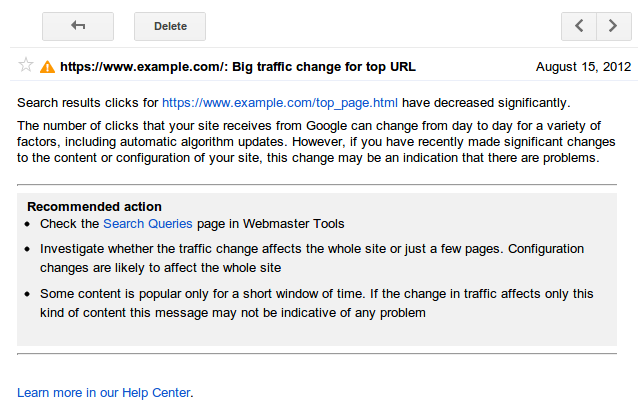Delete this message
Viewport: 642px width, 411px height.
click(x=170, y=26)
